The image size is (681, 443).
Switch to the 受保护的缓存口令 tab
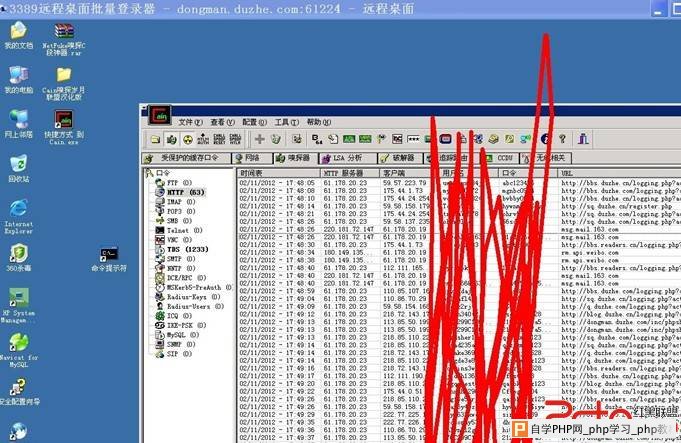(187, 158)
